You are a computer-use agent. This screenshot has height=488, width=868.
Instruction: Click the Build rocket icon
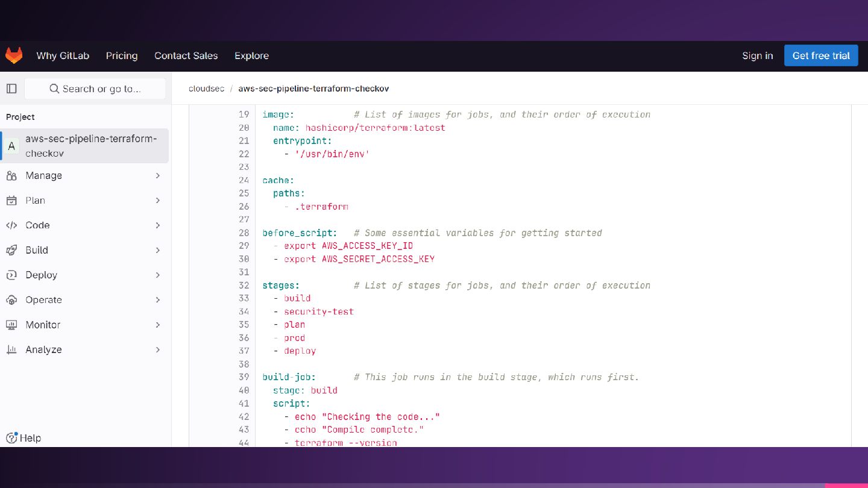click(11, 250)
